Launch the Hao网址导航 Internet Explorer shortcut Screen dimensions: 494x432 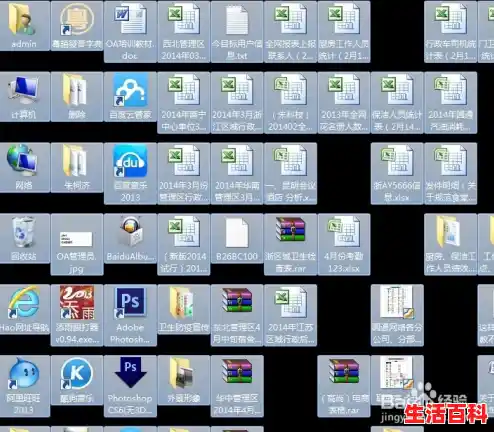[x=23, y=309]
